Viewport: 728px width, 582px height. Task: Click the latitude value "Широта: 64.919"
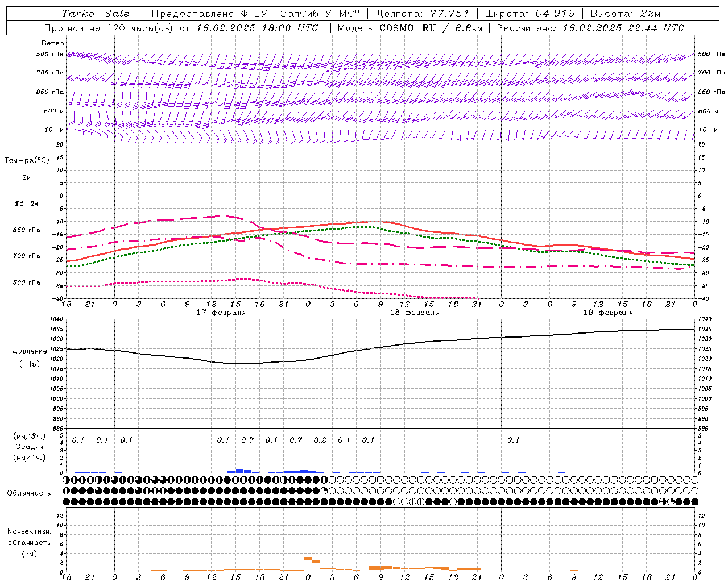coord(530,14)
